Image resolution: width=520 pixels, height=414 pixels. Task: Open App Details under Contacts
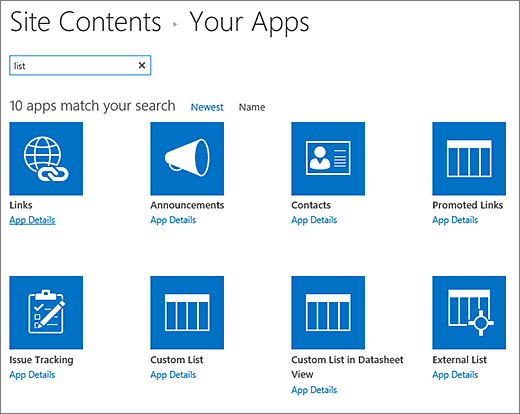314,220
